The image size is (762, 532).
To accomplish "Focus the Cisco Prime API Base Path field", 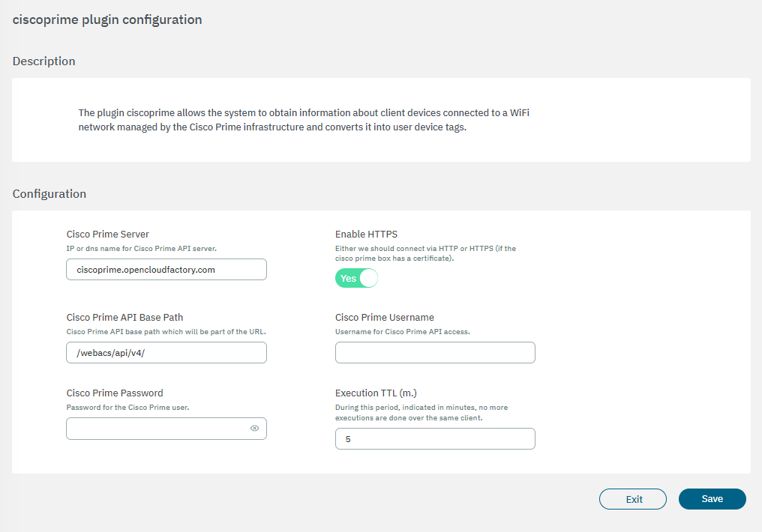I will 166,353.
